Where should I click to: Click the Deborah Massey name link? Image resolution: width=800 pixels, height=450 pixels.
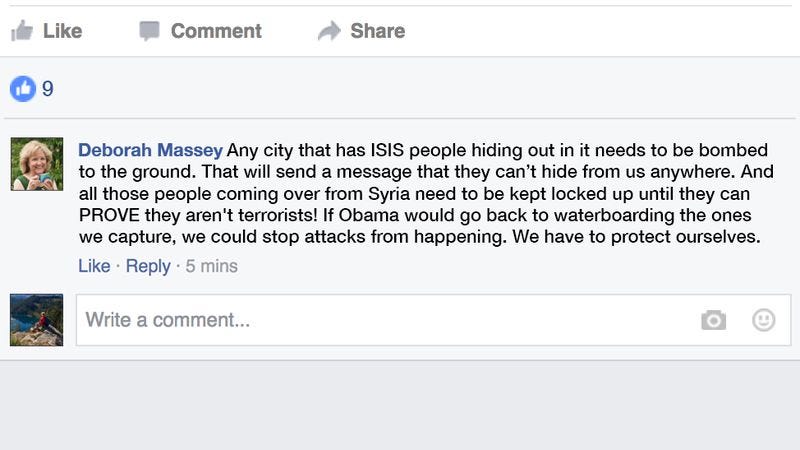[x=151, y=150]
